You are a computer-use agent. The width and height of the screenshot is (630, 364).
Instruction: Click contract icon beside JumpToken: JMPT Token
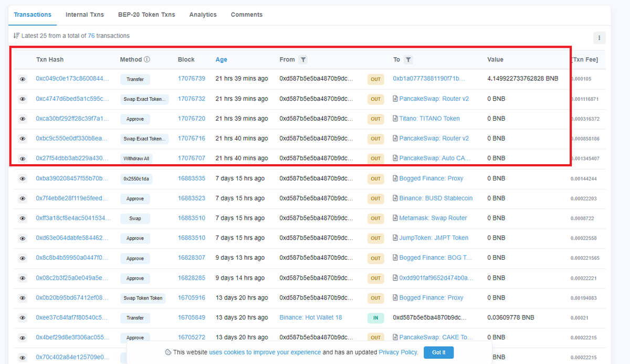(395, 238)
